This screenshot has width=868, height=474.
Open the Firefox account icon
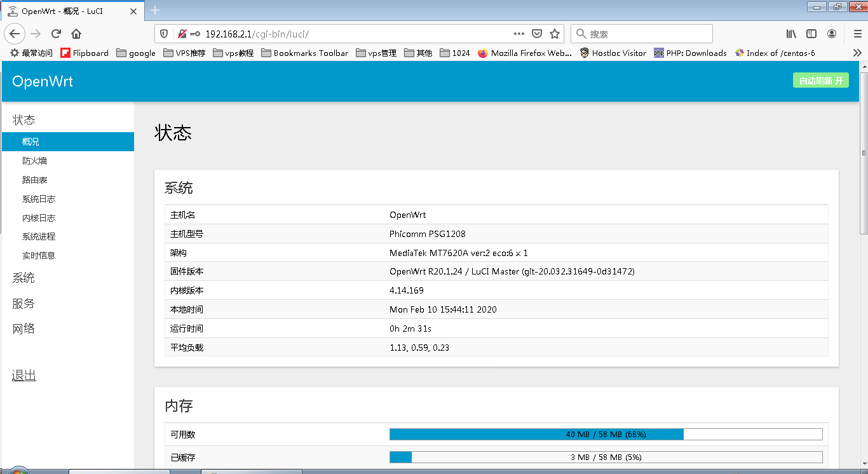[832, 34]
